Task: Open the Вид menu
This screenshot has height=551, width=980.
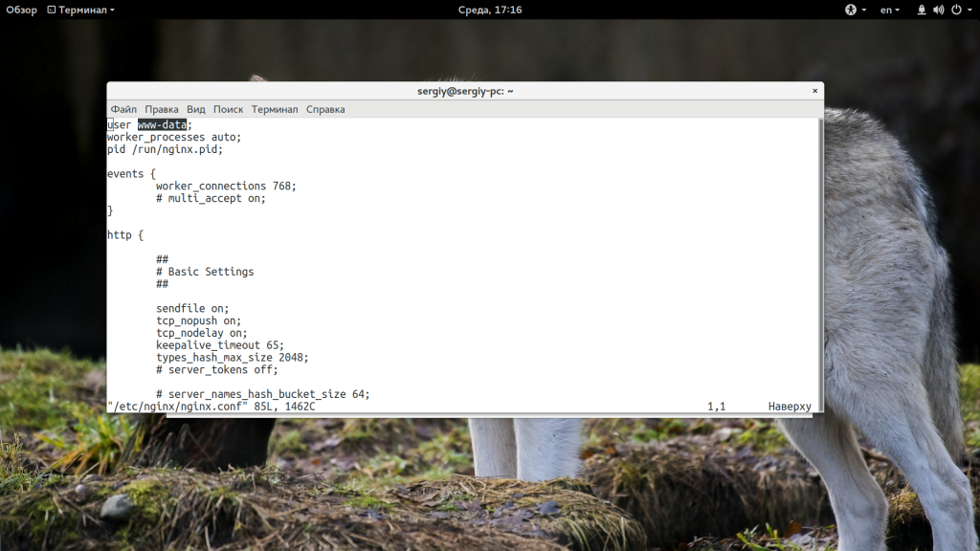Action: [196, 109]
